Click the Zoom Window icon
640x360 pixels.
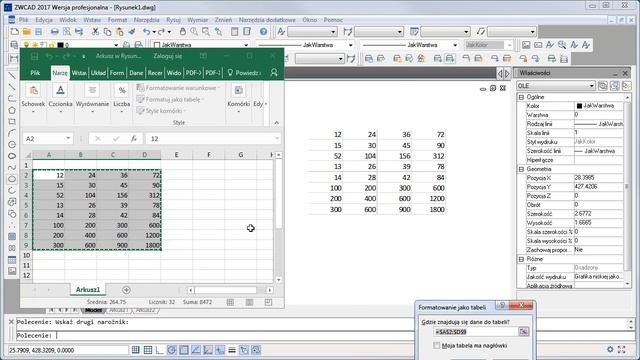[x=206, y=31]
